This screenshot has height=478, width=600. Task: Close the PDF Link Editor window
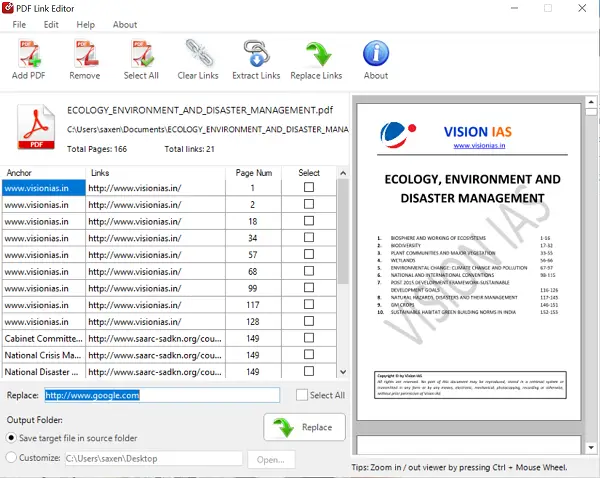point(582,8)
